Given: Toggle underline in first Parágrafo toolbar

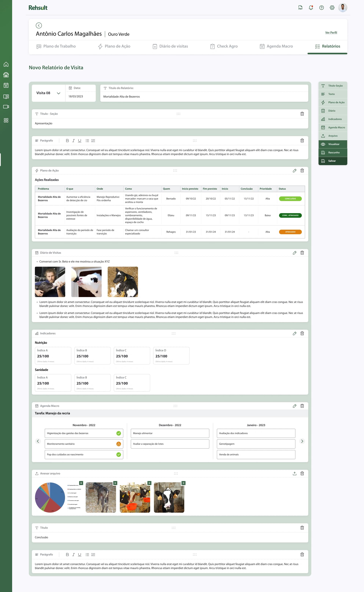Looking at the screenshot, I should [80, 140].
